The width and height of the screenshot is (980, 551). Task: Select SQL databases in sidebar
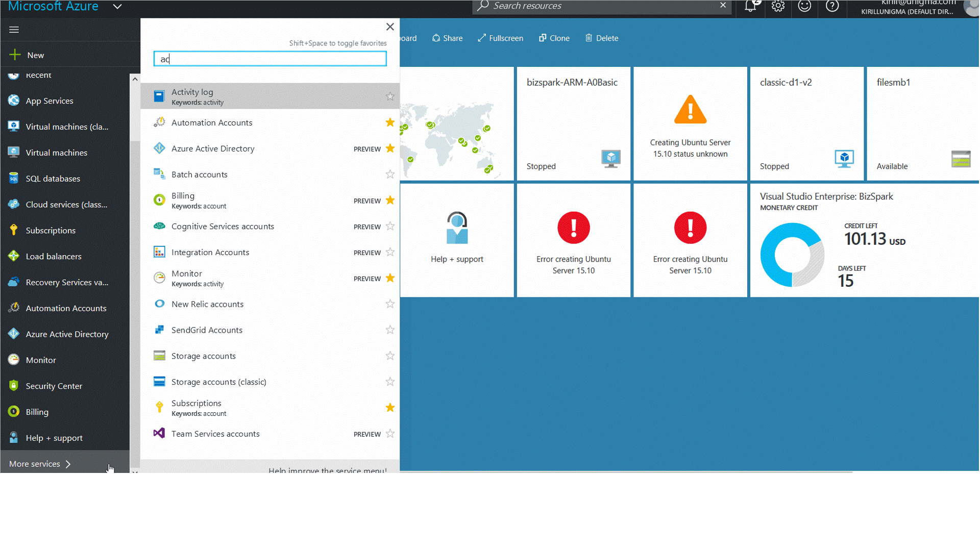[53, 179]
